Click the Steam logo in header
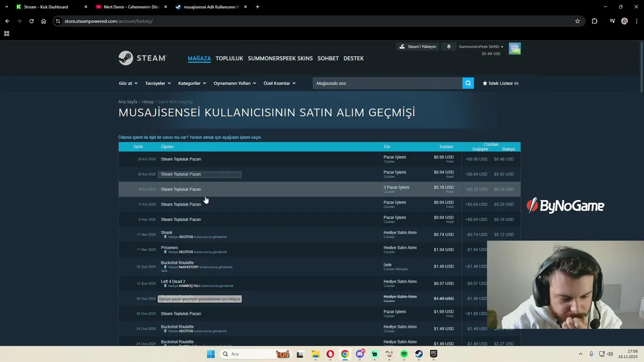This screenshot has width=644, height=362. 142,58
